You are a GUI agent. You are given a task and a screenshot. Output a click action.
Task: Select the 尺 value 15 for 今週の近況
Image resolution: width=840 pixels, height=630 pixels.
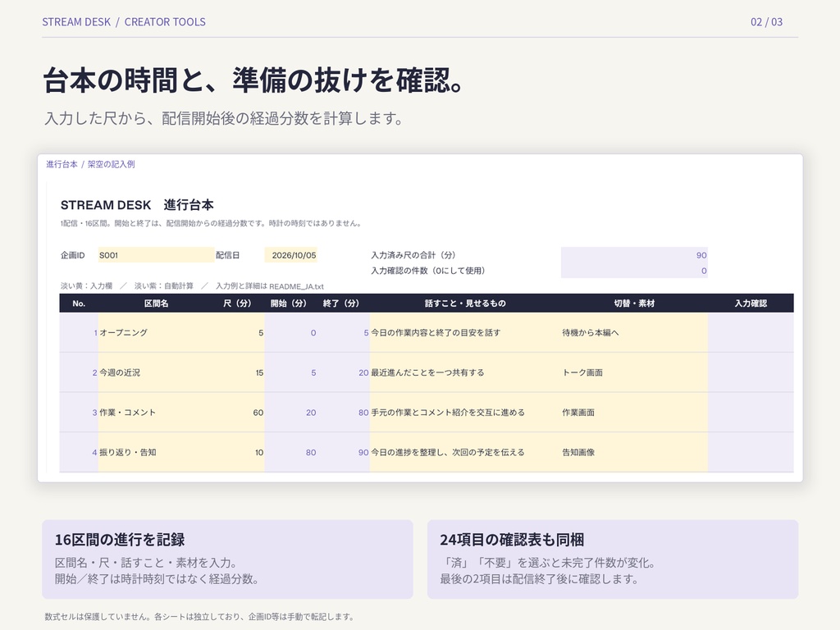(240, 372)
